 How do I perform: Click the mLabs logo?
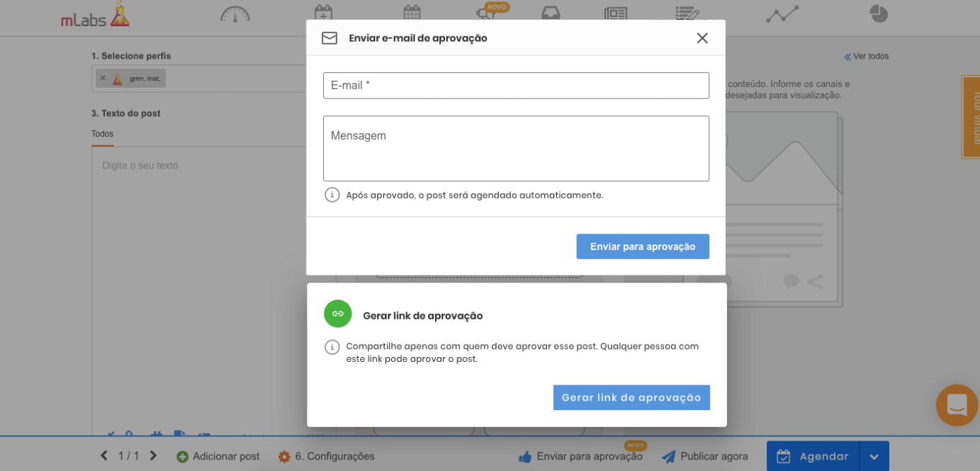click(x=96, y=14)
